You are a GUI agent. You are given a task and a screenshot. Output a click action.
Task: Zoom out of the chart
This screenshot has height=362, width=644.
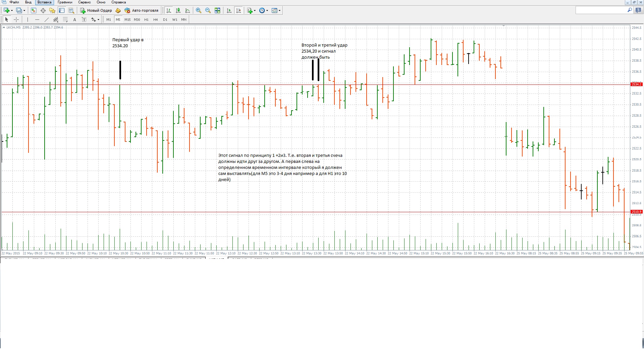208,10
